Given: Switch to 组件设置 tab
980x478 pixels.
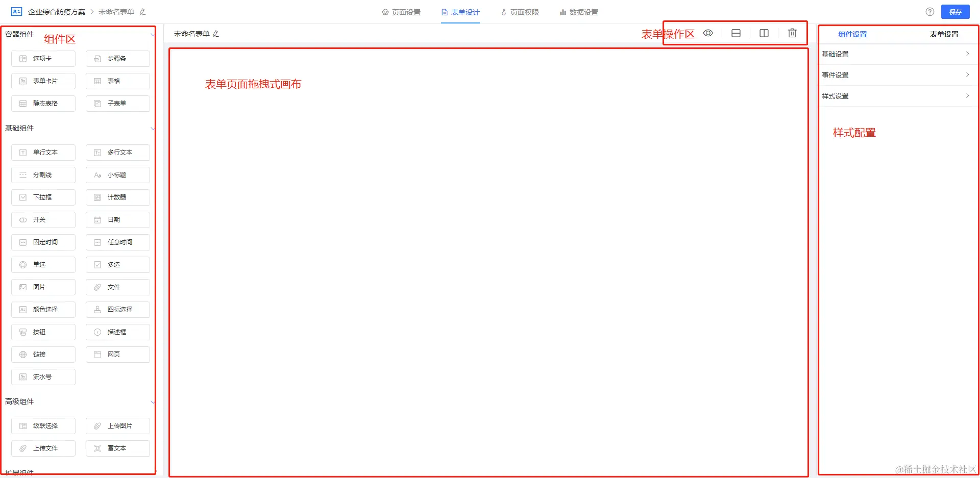Looking at the screenshot, I should click(852, 34).
